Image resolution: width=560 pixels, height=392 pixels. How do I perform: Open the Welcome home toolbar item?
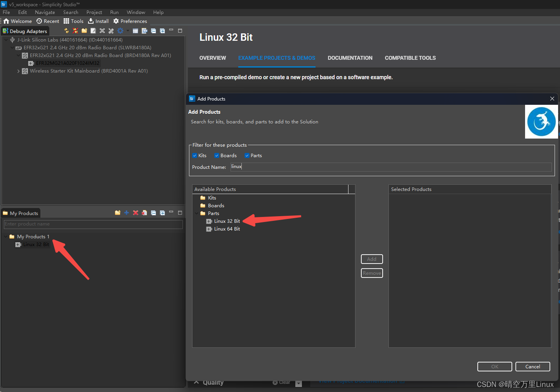18,21
